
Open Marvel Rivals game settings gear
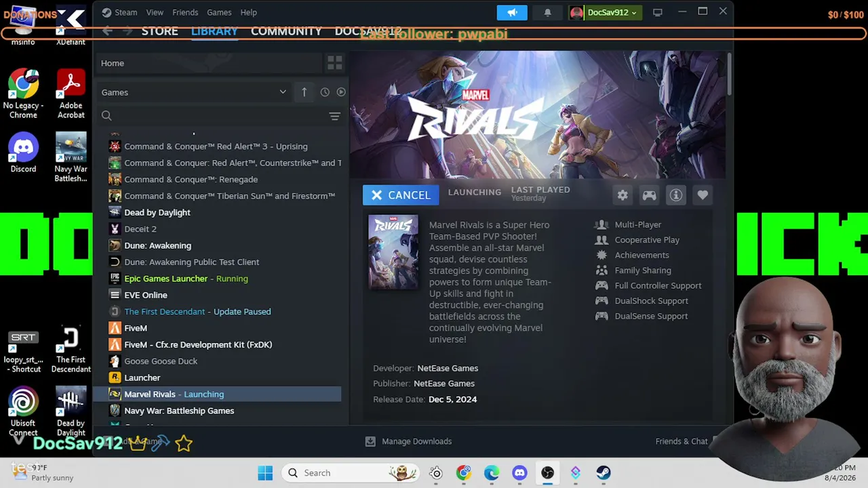[x=623, y=195]
